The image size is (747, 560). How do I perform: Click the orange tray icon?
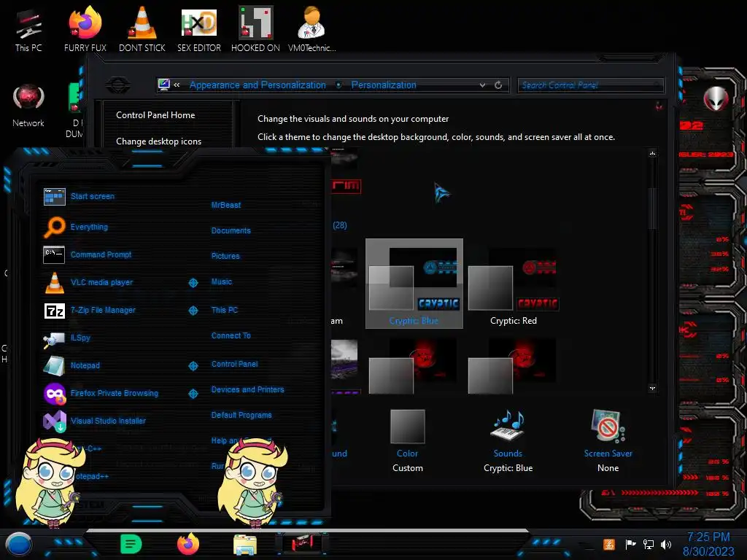[x=609, y=544]
